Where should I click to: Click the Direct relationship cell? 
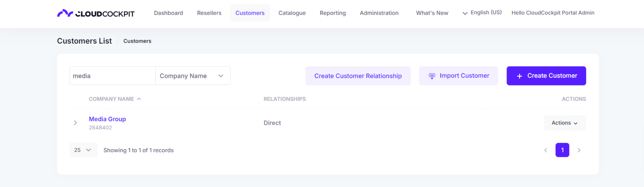272,123
